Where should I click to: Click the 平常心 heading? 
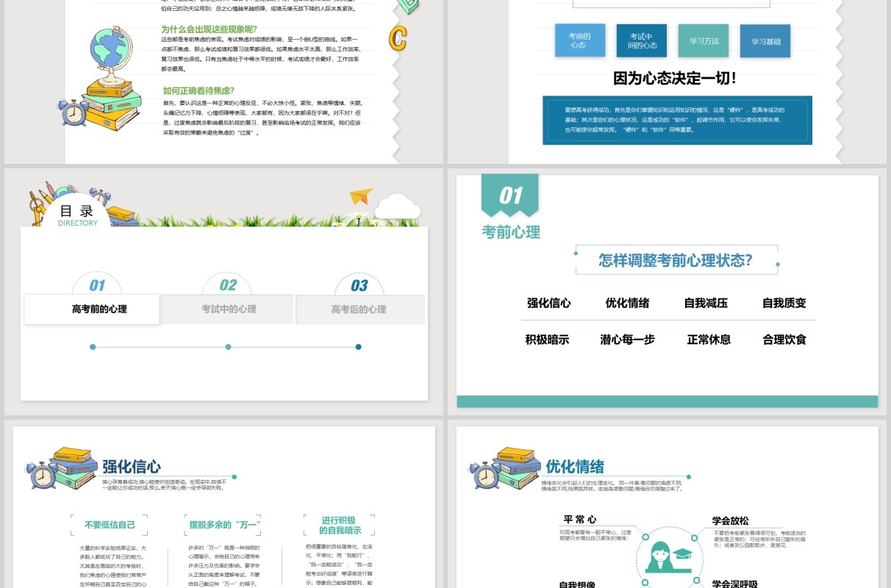579,520
